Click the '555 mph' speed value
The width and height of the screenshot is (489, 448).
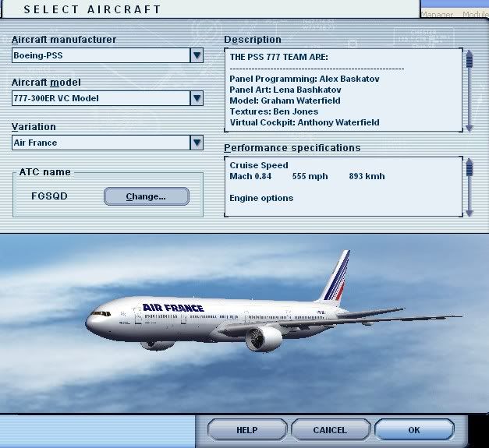[310, 176]
